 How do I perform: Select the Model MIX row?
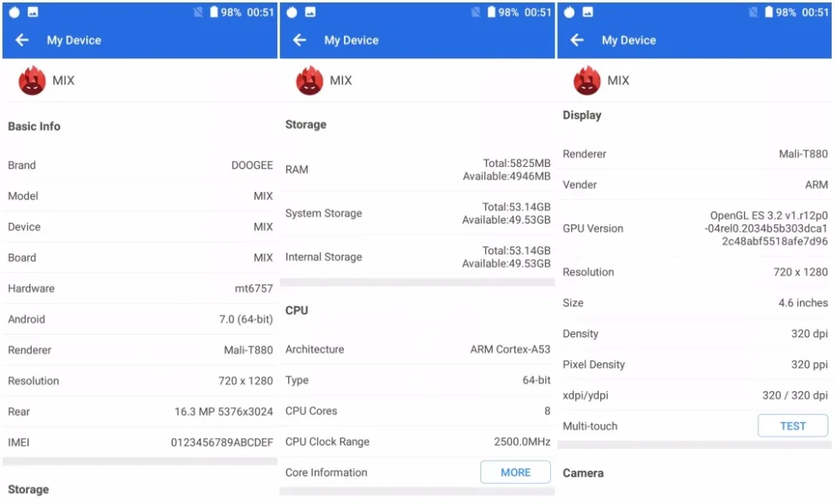(140, 196)
